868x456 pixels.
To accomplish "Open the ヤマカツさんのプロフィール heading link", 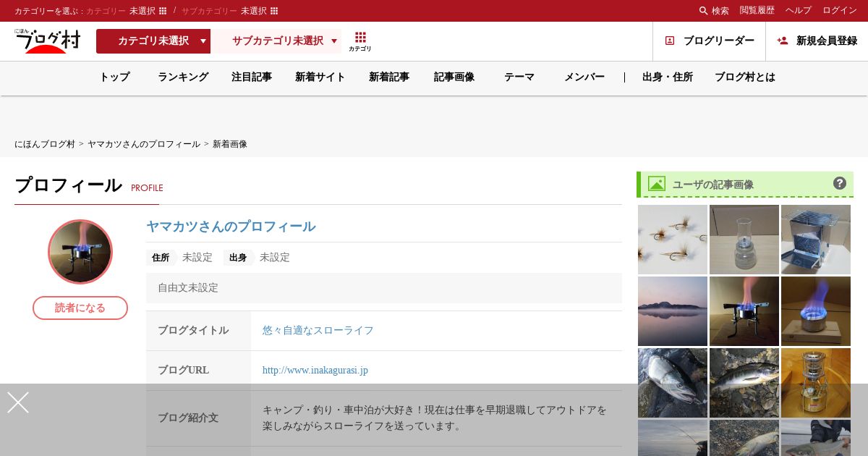I will coord(231,227).
